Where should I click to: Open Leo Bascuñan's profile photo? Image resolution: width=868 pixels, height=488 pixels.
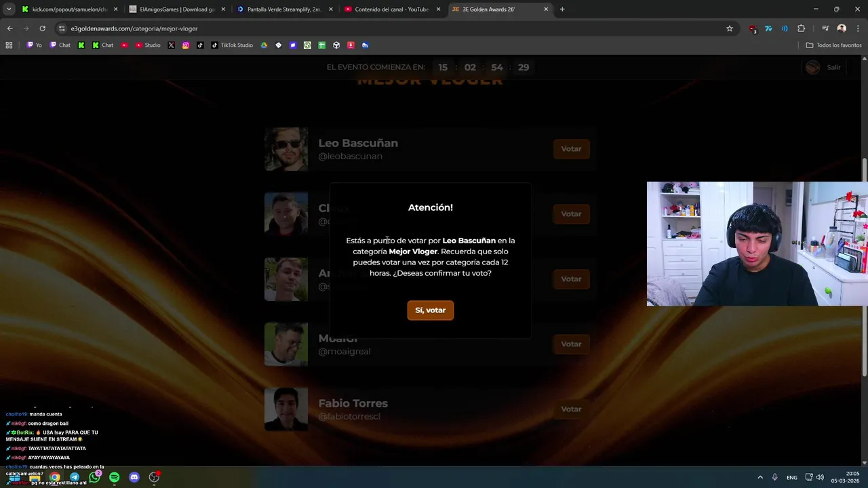coord(286,149)
